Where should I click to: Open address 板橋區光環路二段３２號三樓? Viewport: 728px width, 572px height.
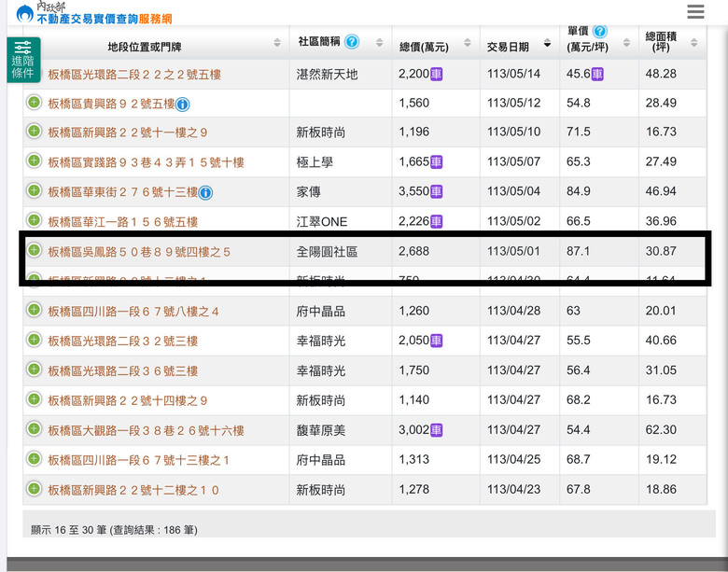coord(123,342)
